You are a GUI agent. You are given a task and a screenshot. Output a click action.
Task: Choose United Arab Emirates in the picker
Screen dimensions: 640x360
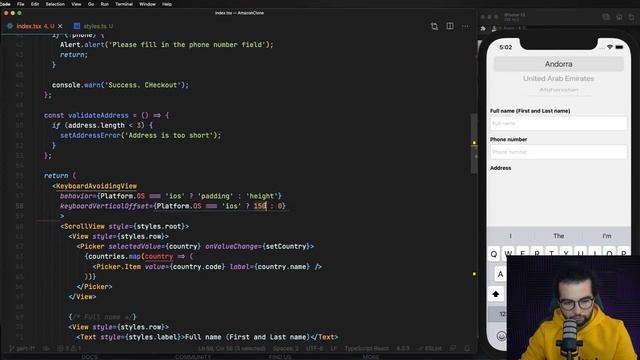[x=558, y=78]
